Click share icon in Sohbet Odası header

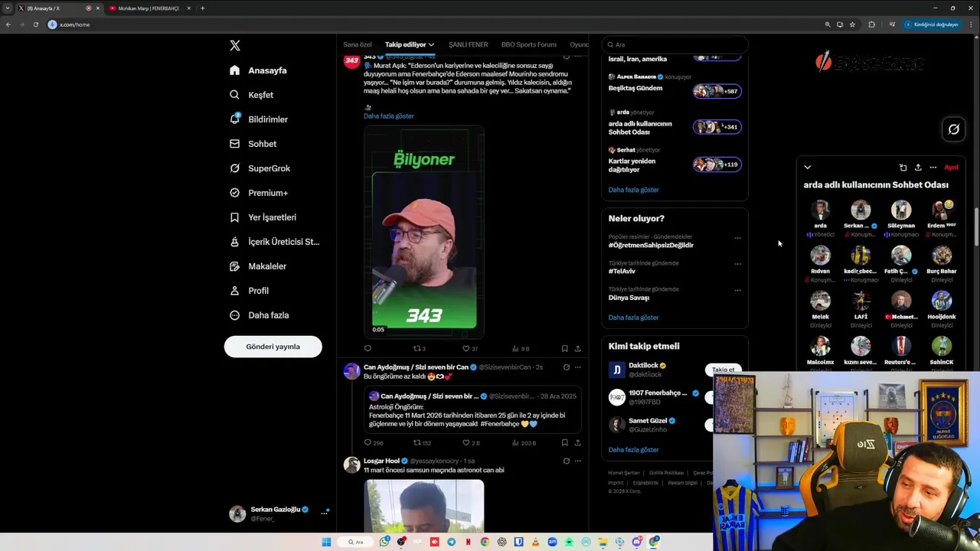coord(918,167)
